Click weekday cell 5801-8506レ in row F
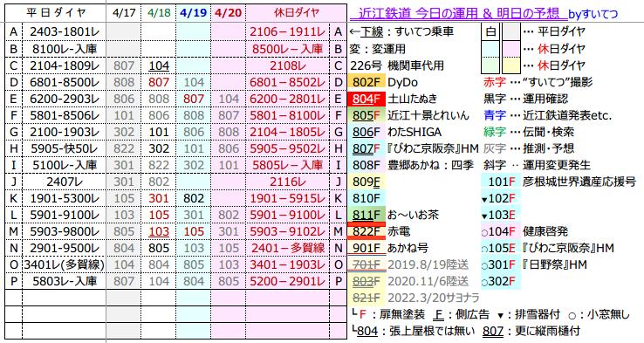Screen dimensions: 644x343 pos(65,115)
